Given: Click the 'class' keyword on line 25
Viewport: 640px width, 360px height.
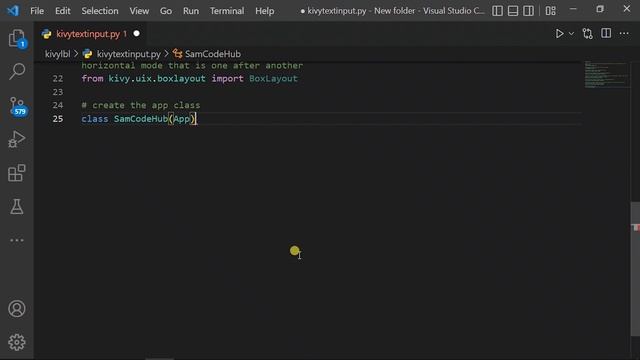Looking at the screenshot, I should coord(95,119).
